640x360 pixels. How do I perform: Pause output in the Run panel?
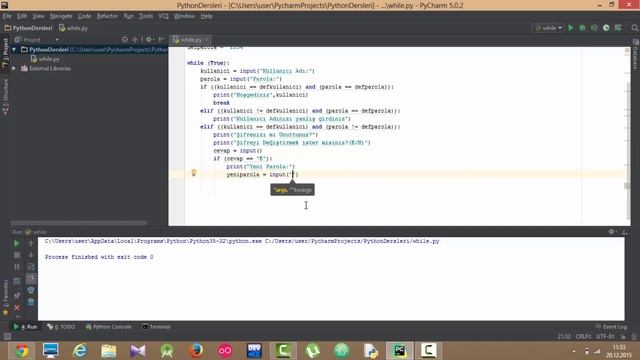click(17, 267)
